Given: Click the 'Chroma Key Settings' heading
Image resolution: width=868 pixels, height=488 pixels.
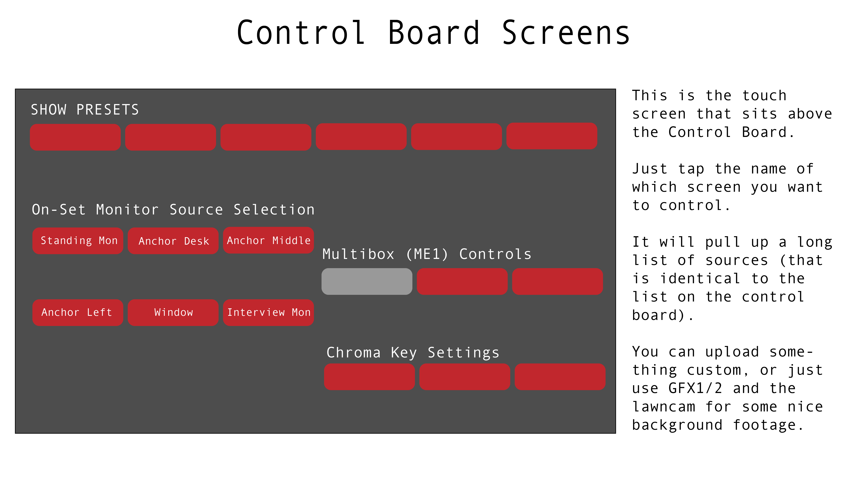Looking at the screenshot, I should point(413,352).
